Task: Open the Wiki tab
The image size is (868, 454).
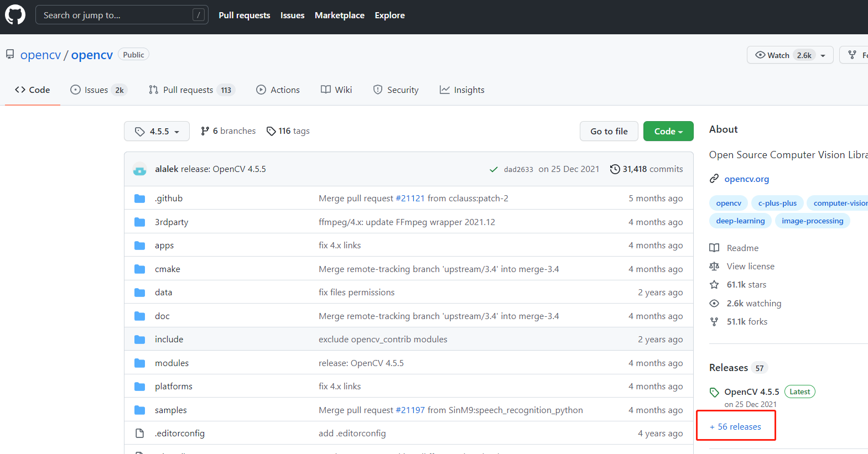Action: coord(336,90)
